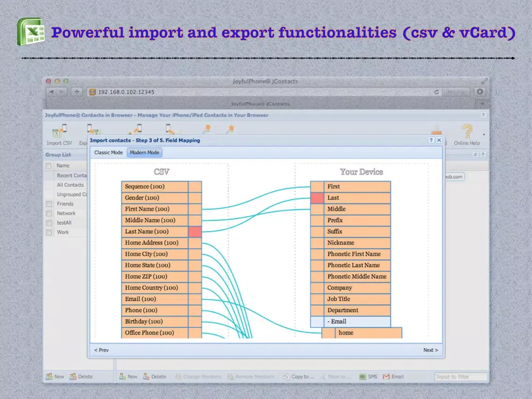Click the 'Nickname' device field
Viewport: 532px width, 399px height.
(x=357, y=243)
